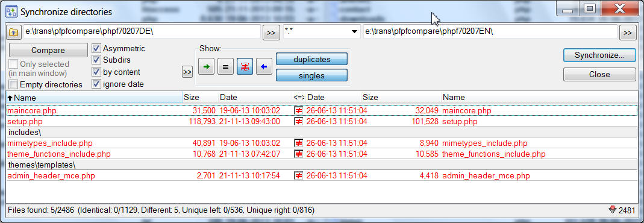Open the file mask *.* dropdown
The height and width of the screenshot is (223, 644).
354,32
